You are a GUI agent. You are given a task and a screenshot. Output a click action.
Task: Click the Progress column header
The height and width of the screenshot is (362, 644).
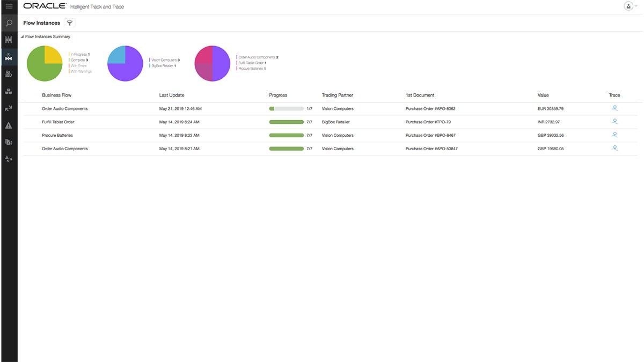pyautogui.click(x=278, y=95)
